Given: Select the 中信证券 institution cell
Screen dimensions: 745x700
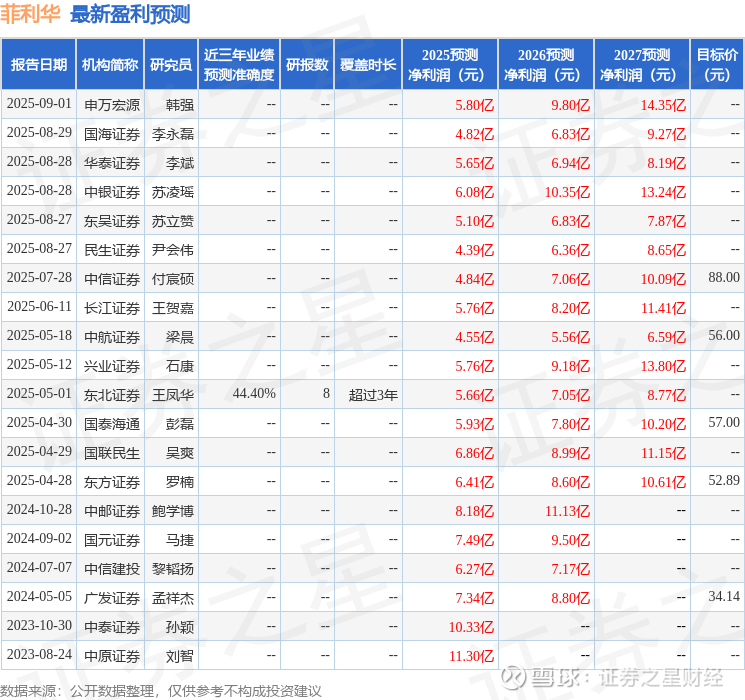Looking at the screenshot, I should (112, 279).
